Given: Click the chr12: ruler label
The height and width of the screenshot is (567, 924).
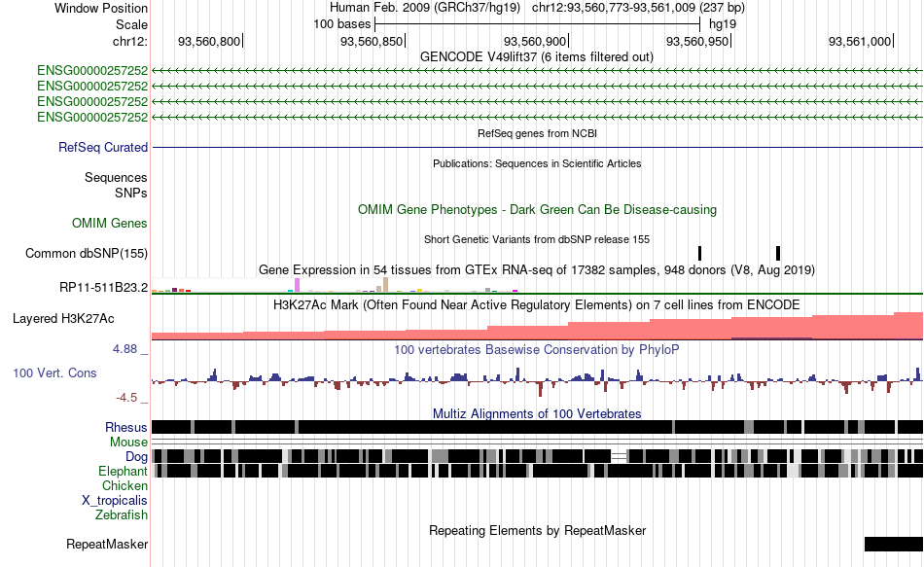Looking at the screenshot, I should point(130,41).
